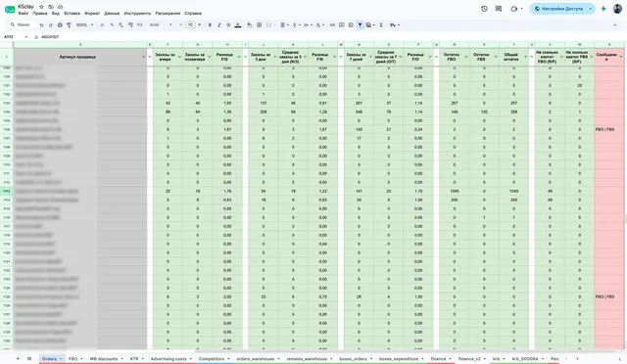Viewport: 627px width, 364px height.
Task: Open the Справка menu
Action: coord(193,13)
